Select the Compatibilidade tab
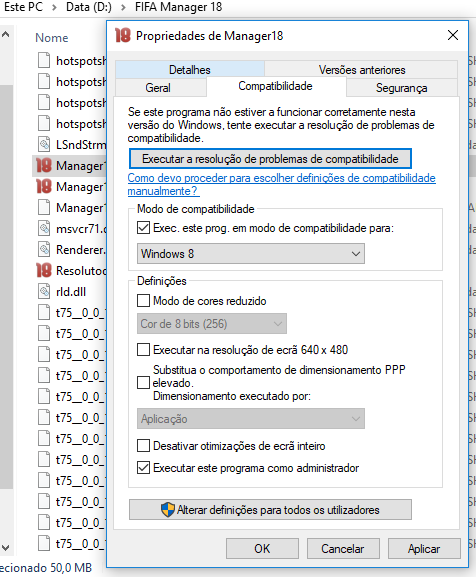This screenshot has width=476, height=577. coord(276,86)
